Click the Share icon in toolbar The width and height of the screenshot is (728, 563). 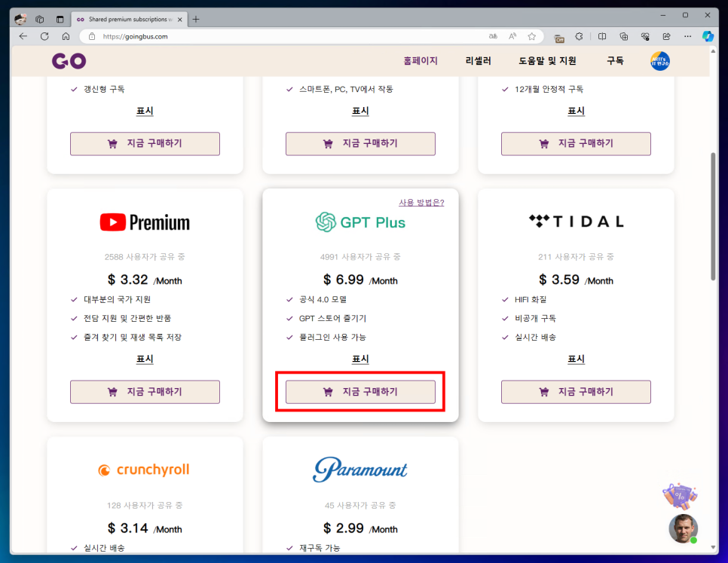pos(666,36)
